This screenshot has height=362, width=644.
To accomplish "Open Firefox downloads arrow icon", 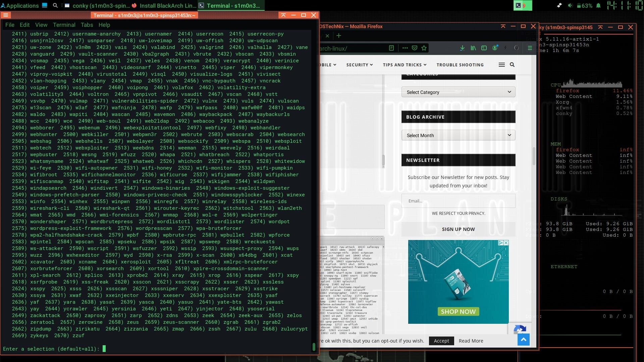I will [x=462, y=48].
